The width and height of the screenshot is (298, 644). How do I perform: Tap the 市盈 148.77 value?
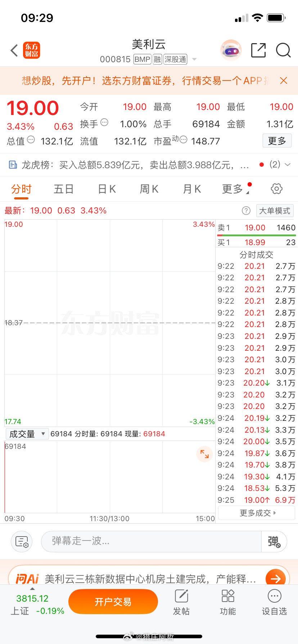206,141
